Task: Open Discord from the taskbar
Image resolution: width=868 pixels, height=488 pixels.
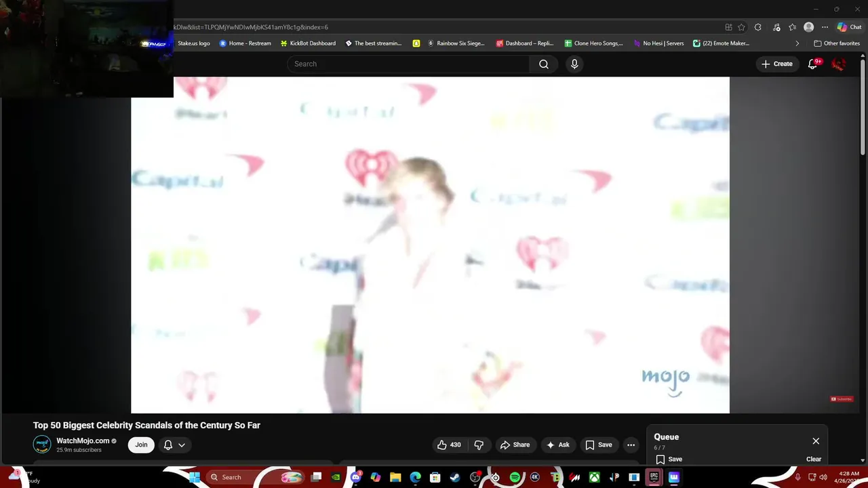Action: (356, 477)
